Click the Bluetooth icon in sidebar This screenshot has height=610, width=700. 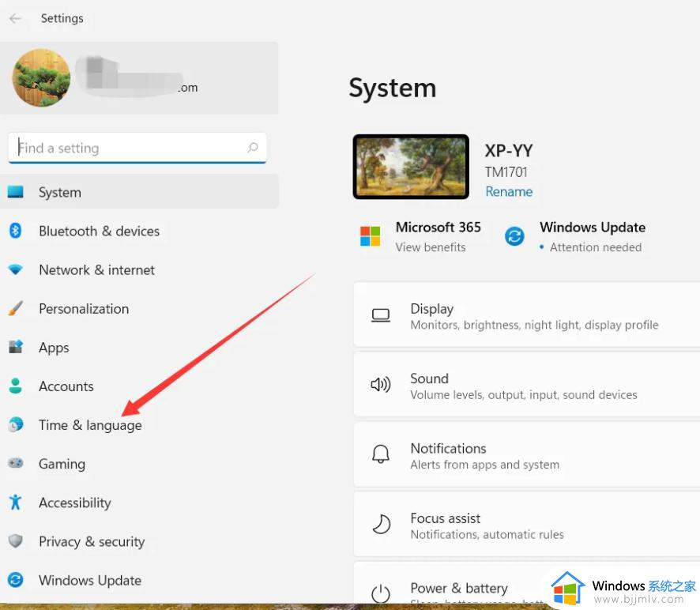16,231
